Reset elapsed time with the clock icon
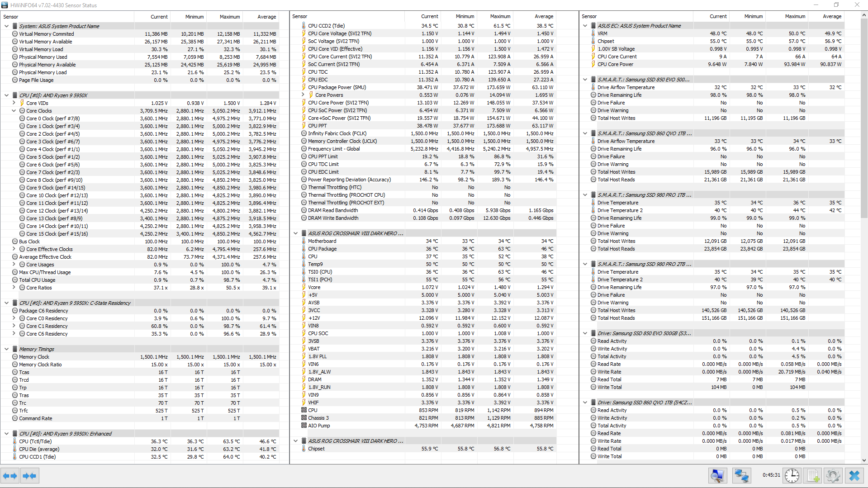This screenshot has height=488, width=868. 792,476
